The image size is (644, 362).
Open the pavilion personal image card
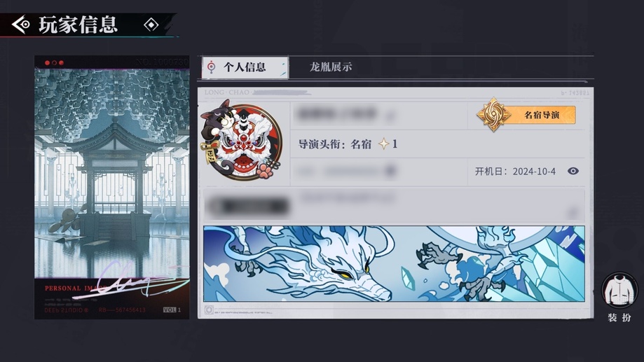pyautogui.click(x=111, y=187)
